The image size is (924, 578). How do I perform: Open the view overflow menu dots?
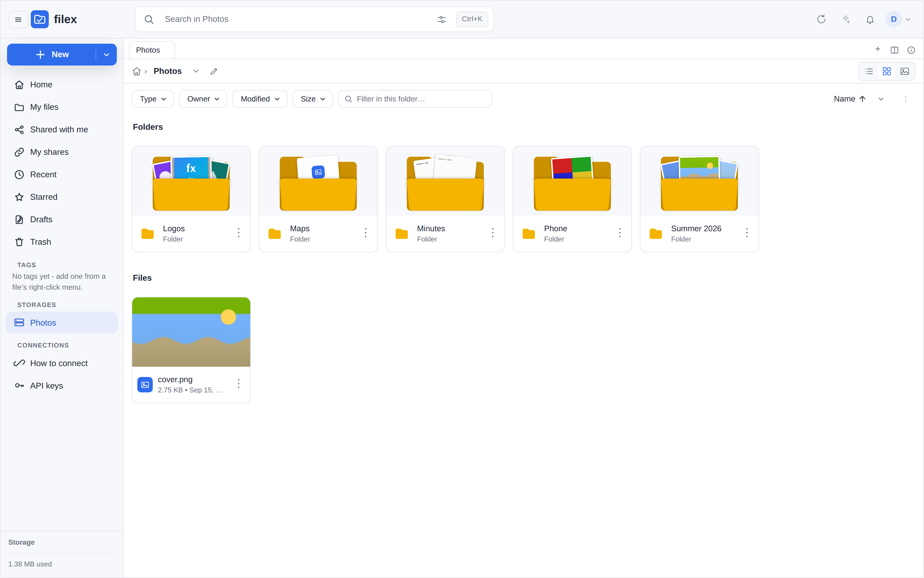[906, 99]
